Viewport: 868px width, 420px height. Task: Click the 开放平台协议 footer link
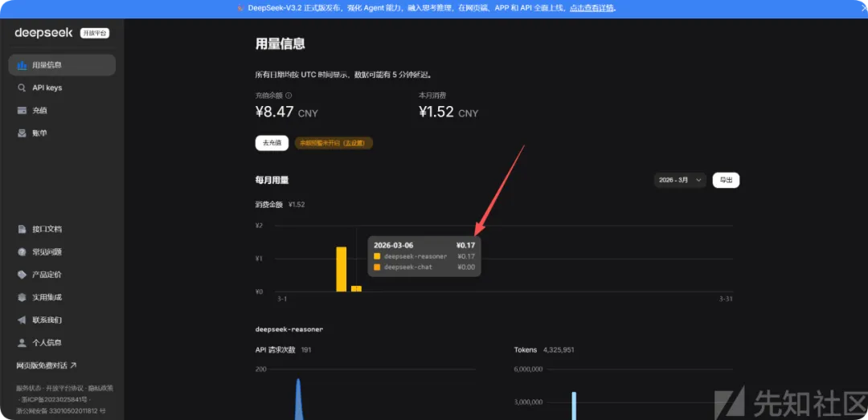63,389
